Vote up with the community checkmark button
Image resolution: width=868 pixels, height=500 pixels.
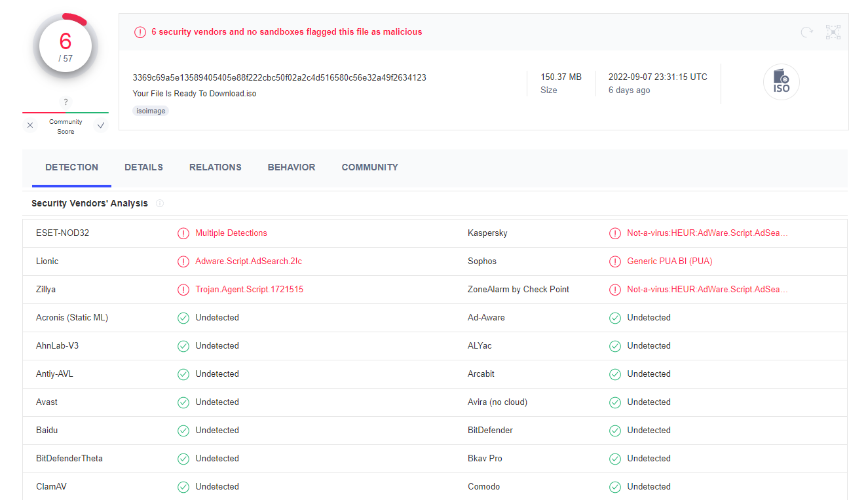[x=100, y=126]
